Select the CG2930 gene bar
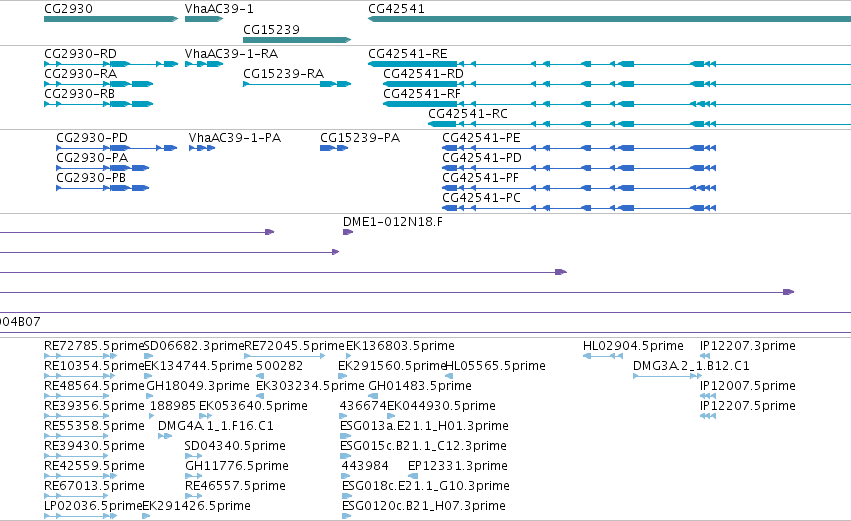The height and width of the screenshot is (521, 851). pos(111,19)
